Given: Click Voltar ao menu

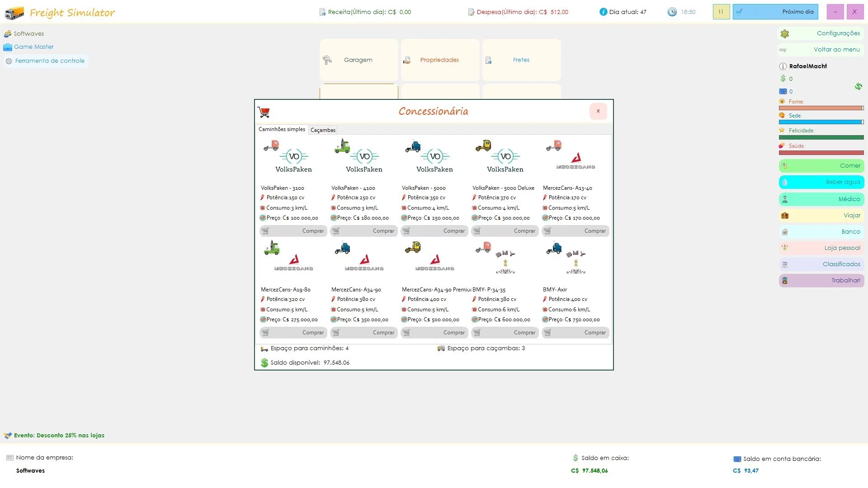Looking at the screenshot, I should 821,50.
